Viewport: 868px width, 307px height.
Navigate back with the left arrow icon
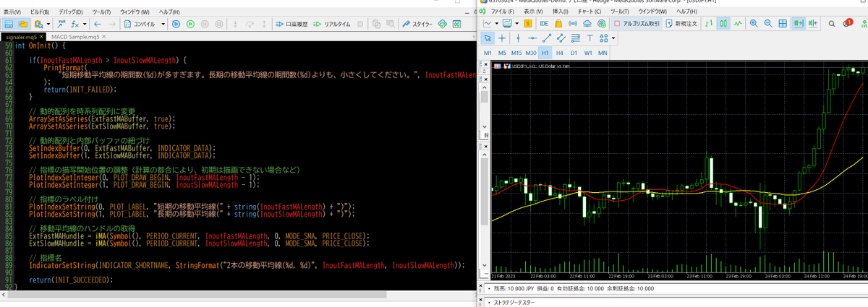coord(98,24)
